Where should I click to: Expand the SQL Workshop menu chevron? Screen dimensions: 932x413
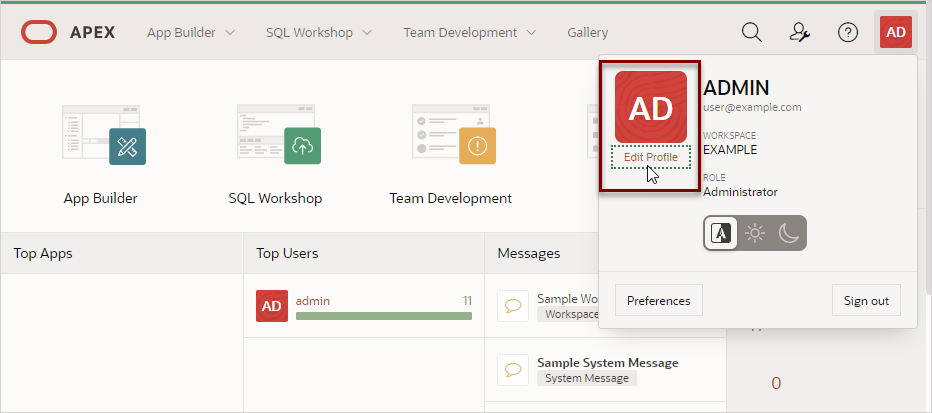click(367, 33)
